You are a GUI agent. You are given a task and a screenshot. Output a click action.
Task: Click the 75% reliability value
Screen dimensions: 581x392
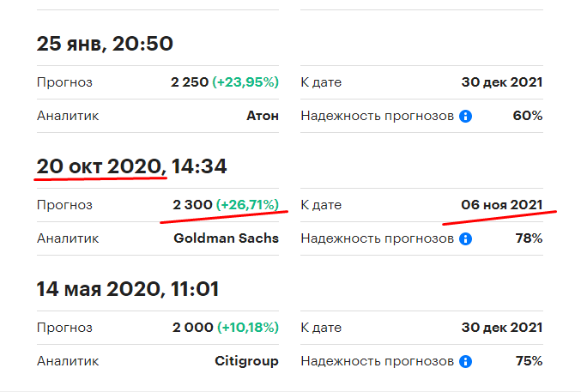click(x=528, y=361)
